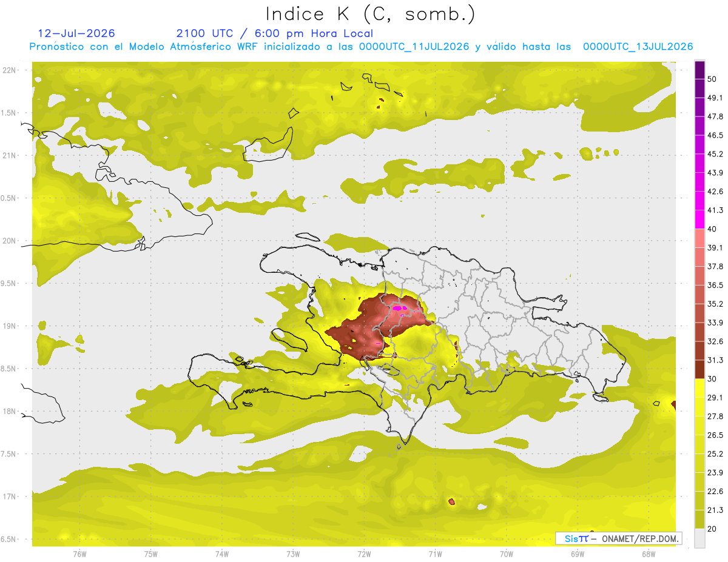Click the brown 30 legend color band

699,369
